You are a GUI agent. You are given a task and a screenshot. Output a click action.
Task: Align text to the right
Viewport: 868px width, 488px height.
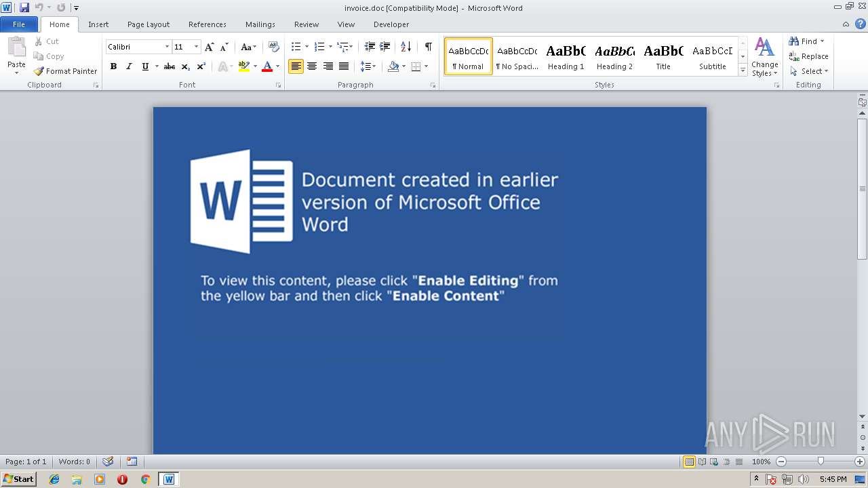328,66
